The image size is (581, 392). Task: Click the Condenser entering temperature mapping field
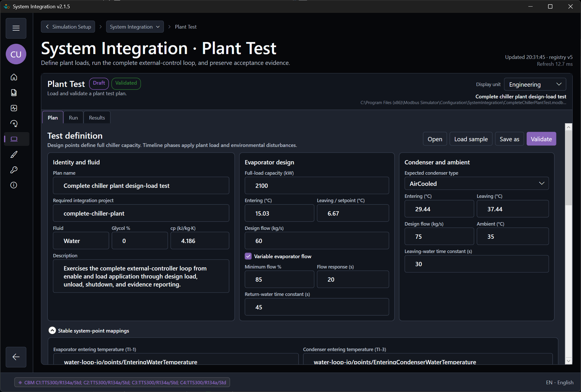[x=428, y=359]
